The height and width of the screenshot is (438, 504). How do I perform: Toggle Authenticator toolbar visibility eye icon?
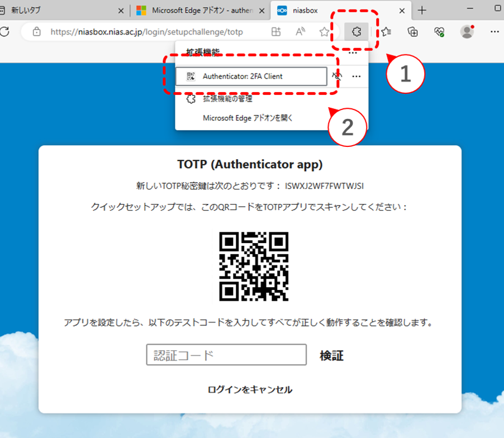pos(337,76)
